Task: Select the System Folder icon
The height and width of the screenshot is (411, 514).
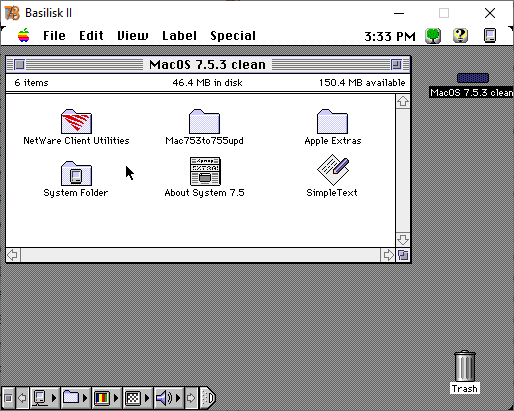Action: point(76,174)
